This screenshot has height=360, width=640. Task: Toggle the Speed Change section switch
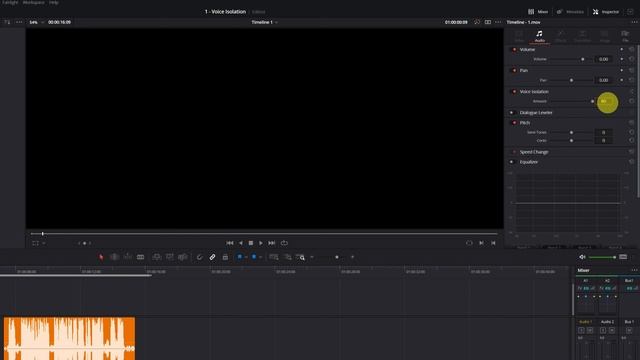coord(514,152)
